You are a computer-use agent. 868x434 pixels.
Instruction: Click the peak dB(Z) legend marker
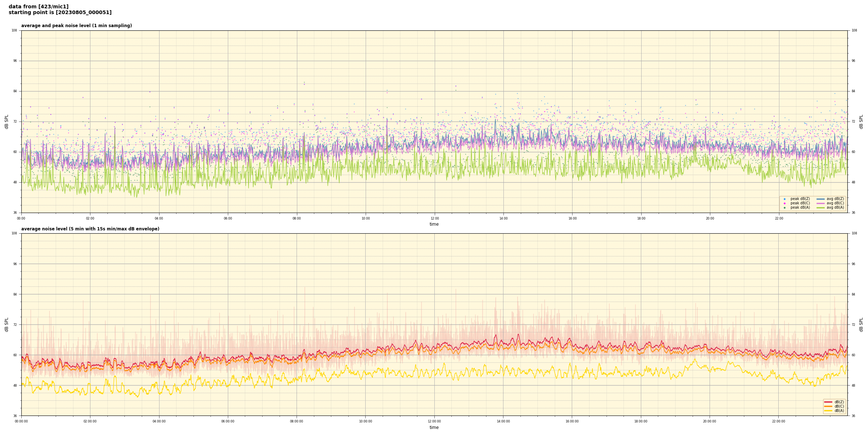click(784, 199)
